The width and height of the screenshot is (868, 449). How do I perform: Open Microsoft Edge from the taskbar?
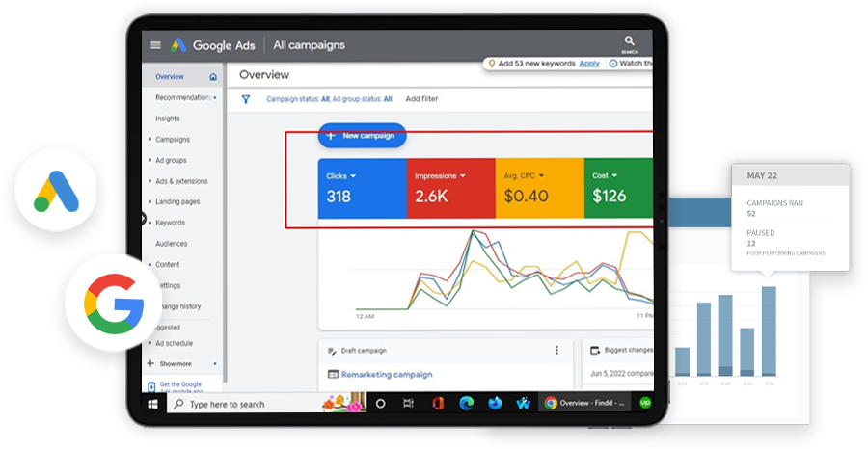469,404
